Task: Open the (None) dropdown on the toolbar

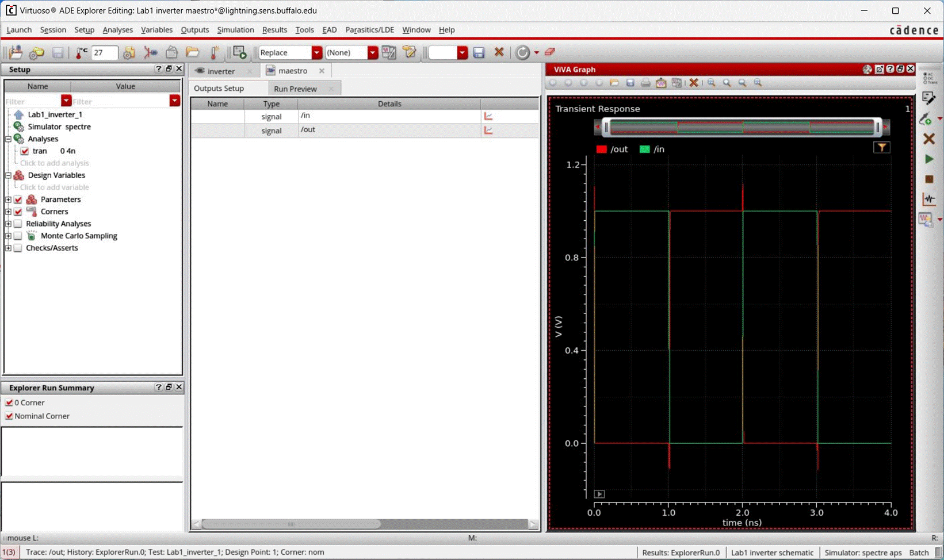Action: click(x=372, y=52)
